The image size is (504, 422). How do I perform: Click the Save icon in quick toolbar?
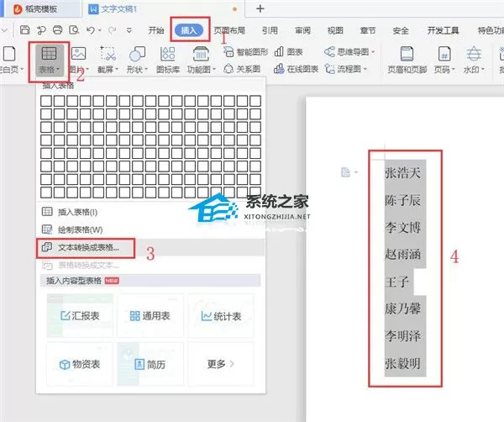24,30
